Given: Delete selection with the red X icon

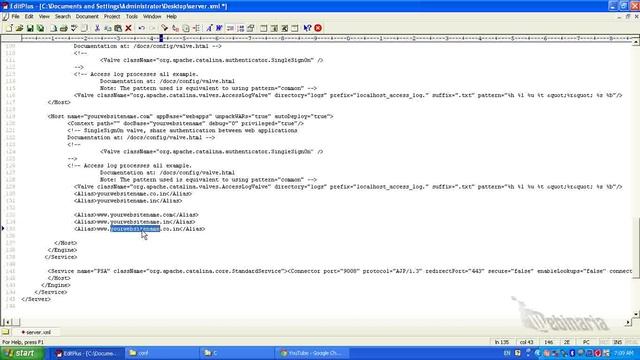Looking at the screenshot, I should (x=129, y=28).
